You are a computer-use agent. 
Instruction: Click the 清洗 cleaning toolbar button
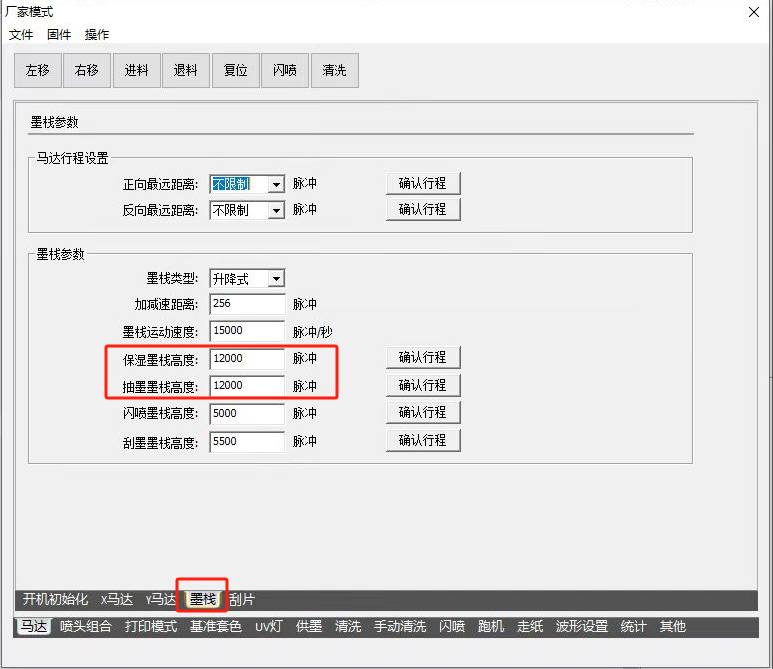334,70
